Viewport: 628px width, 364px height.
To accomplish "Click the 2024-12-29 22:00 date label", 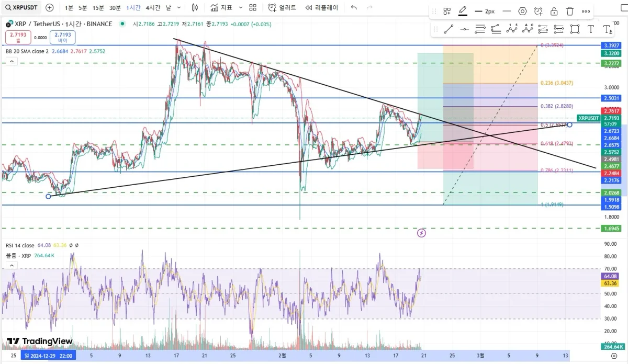I will (x=49, y=355).
